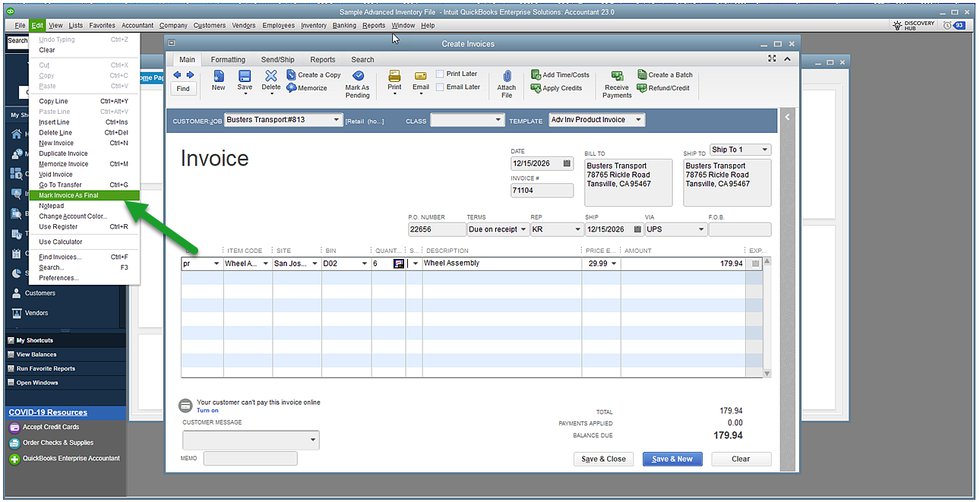Switch to the Formatting tab
This screenshot has width=980, height=502.
[x=228, y=60]
